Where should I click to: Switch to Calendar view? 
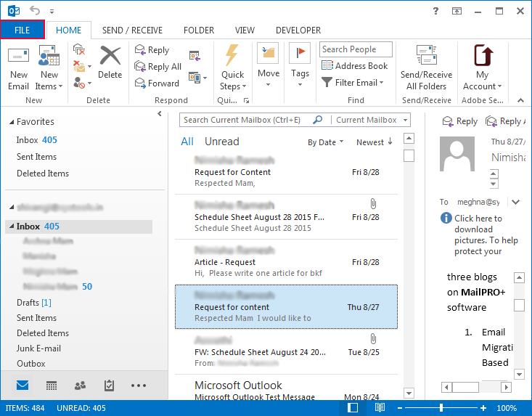click(x=52, y=386)
